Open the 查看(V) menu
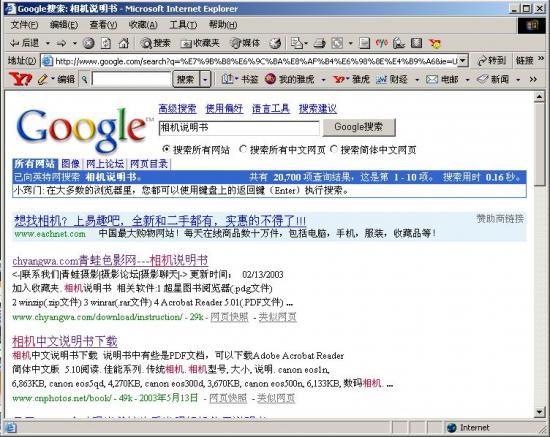This screenshot has height=437, width=550. tap(103, 25)
